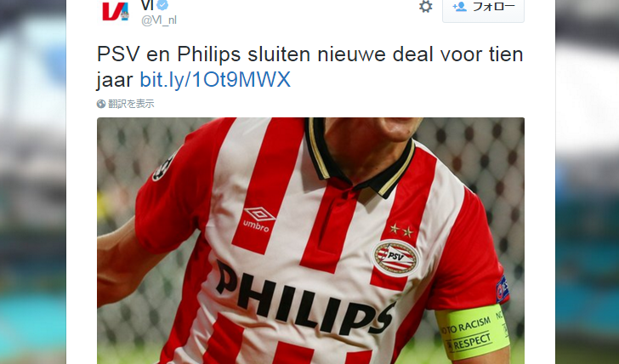Screen dimensions: 619x364
Task: Click the blue verified badge beside VI
Action: (162, 5)
